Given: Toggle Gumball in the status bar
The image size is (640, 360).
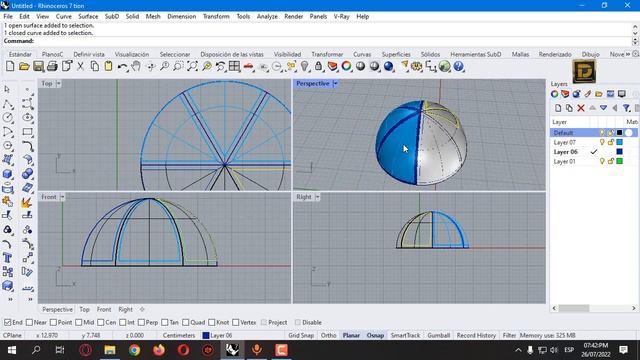Looking at the screenshot, I should [x=438, y=336].
